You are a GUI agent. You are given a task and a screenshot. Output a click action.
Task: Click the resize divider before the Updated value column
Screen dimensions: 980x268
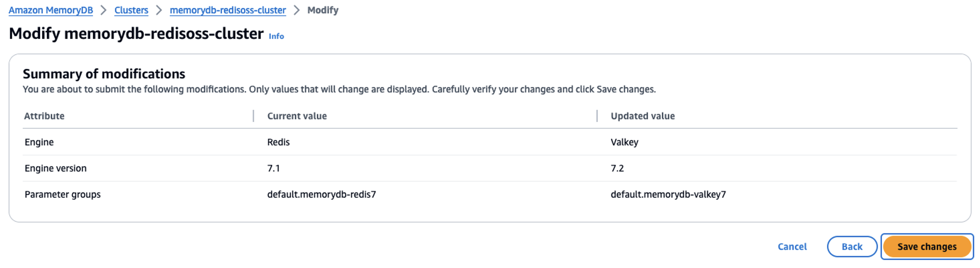pos(597,116)
